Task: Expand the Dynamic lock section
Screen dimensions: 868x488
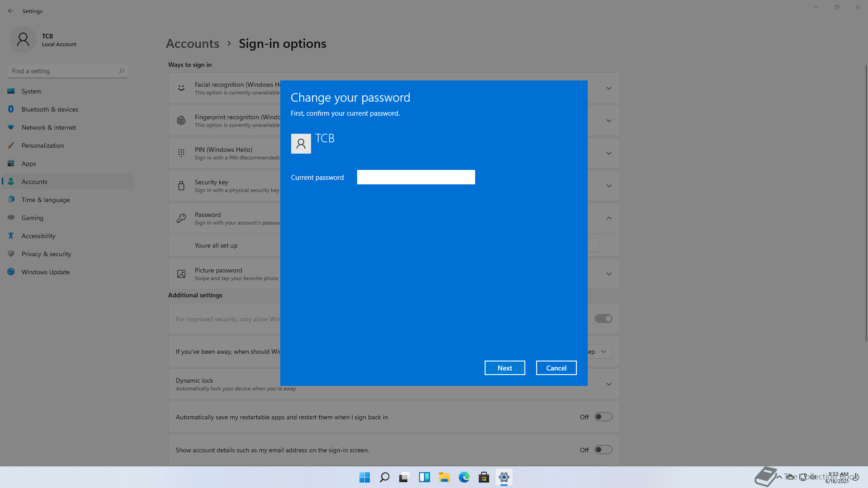Action: (x=609, y=384)
